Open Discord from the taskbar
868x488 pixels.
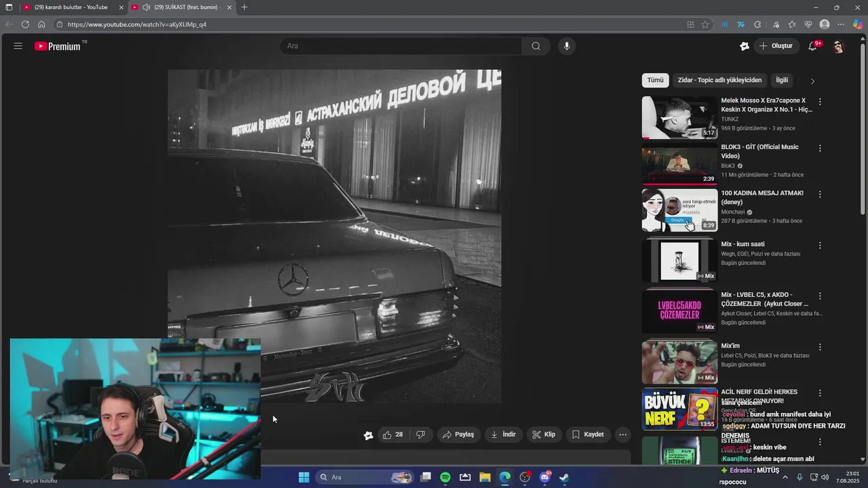click(x=545, y=477)
